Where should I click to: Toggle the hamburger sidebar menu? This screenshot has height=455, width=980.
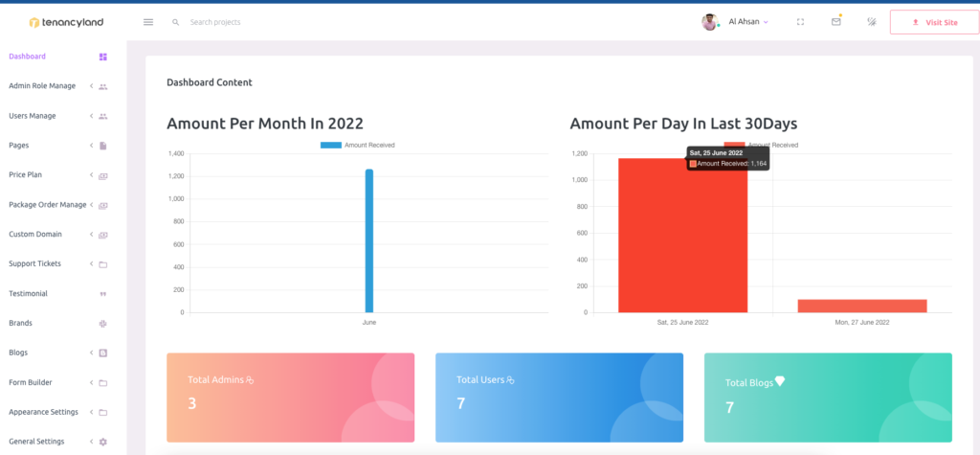(x=148, y=22)
